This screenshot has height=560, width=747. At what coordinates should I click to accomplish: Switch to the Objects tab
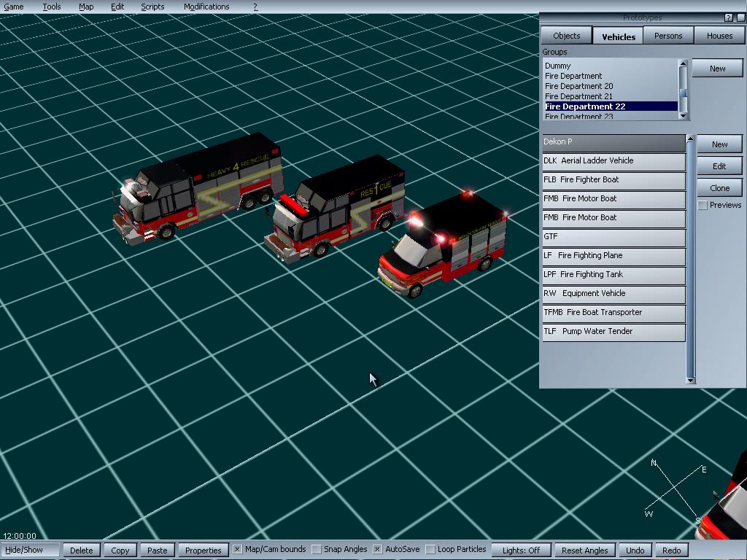(566, 36)
